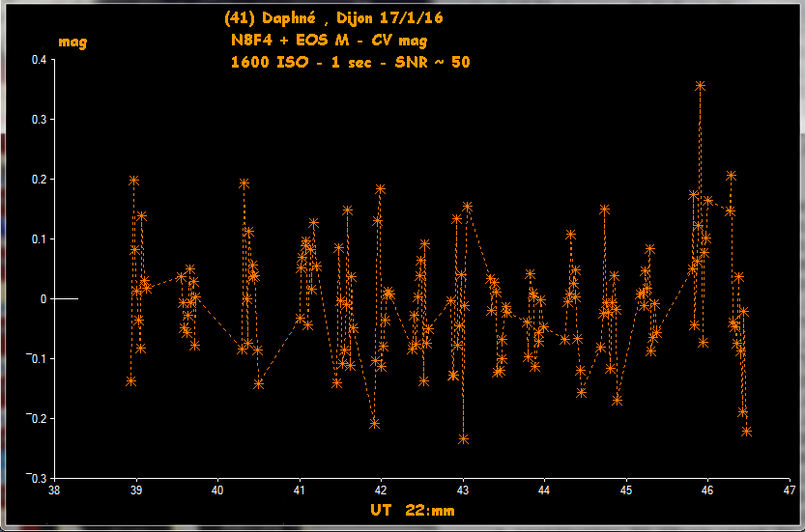Click the orange data point near -0.21 just before x=42
This screenshot has width=805, height=532.
click(x=375, y=424)
